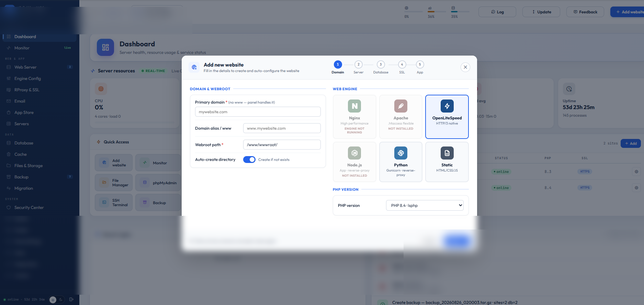Toggle the Auto-create directory switch

click(x=249, y=160)
